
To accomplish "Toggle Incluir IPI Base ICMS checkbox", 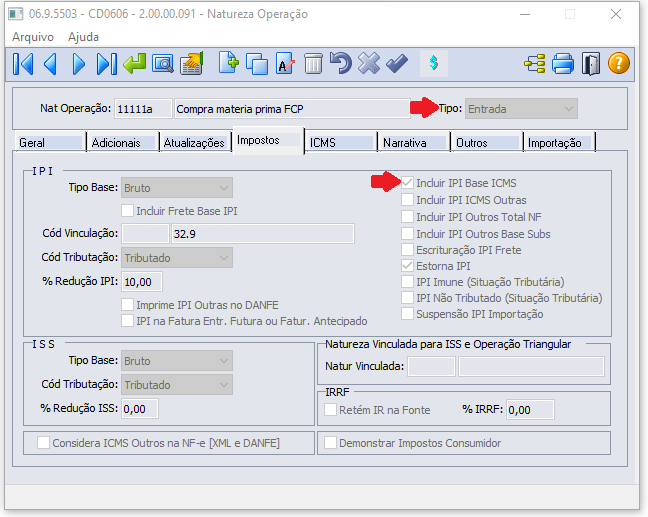I will 407,182.
